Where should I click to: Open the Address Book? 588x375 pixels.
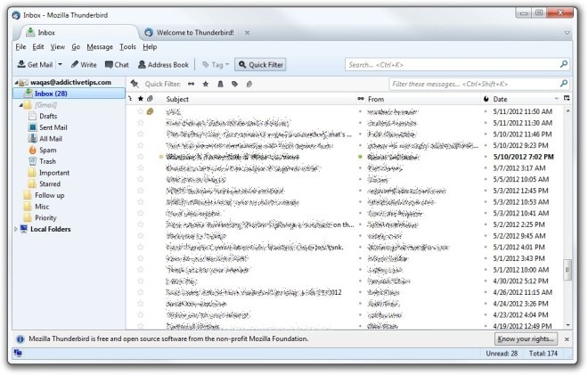point(164,64)
